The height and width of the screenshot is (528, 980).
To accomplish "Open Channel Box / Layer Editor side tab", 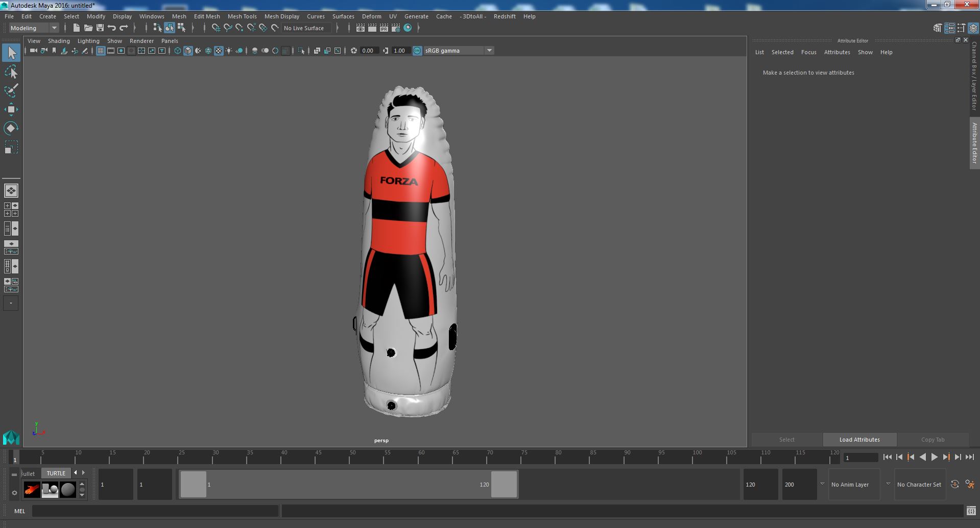I will pyautogui.click(x=974, y=76).
